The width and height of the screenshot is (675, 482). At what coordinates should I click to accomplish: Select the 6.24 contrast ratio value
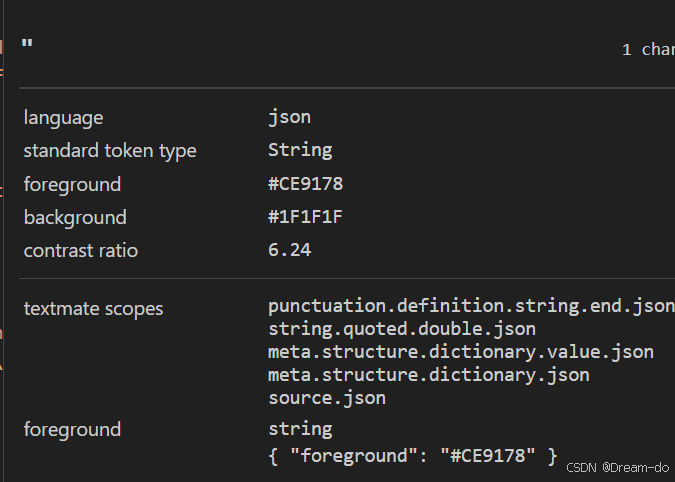coord(289,250)
